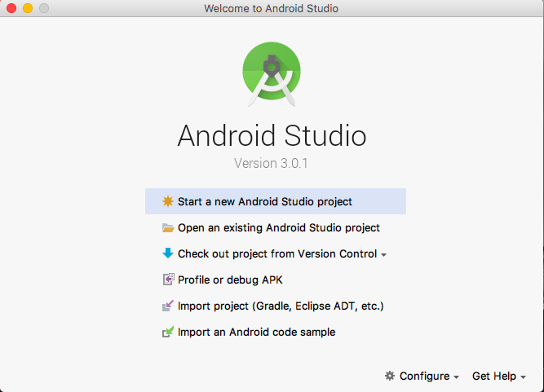
Task: Click the blue download arrow icon
Action: pyautogui.click(x=168, y=253)
